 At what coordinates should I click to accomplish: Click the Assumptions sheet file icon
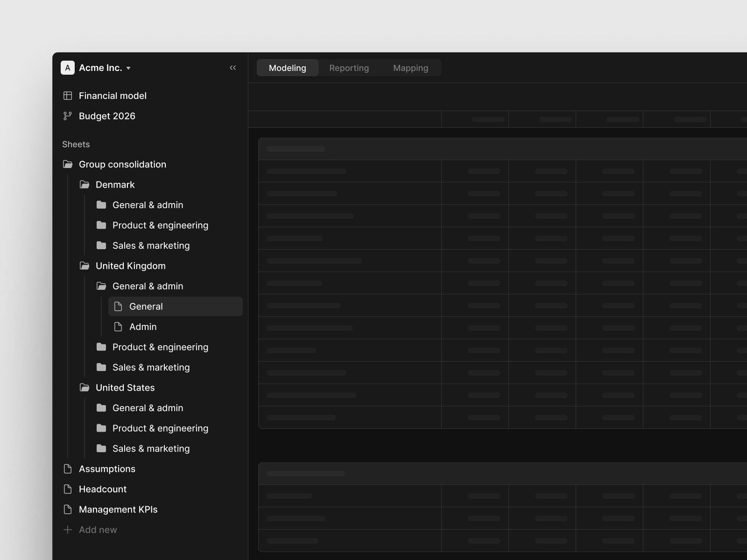pyautogui.click(x=68, y=469)
